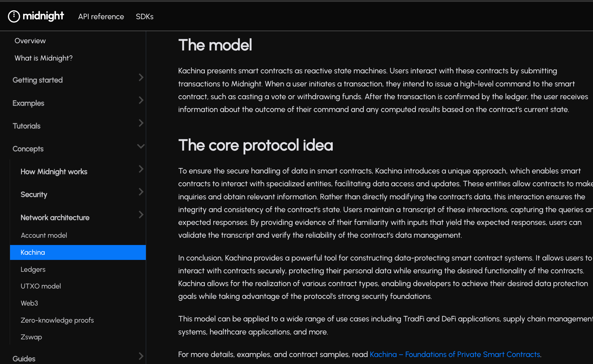Select Account model in sidebar
Viewport: 593px width, 364px height.
click(x=44, y=235)
